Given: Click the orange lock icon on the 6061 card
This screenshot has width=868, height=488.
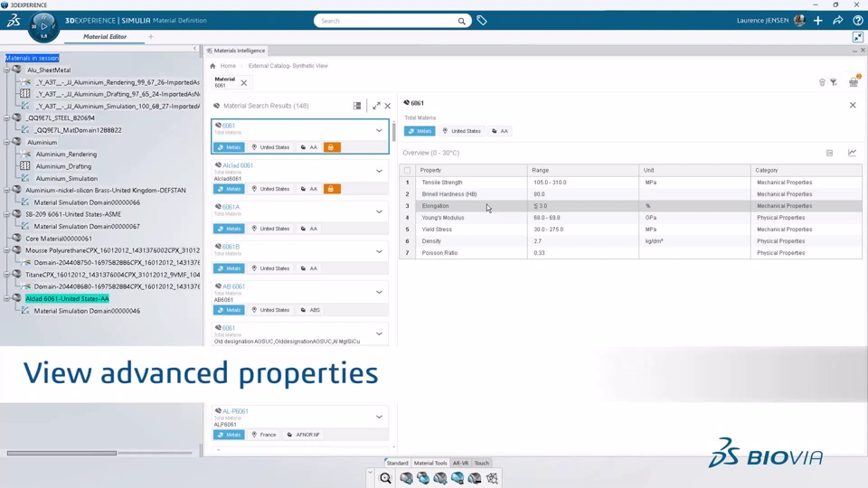Looking at the screenshot, I should tap(331, 147).
